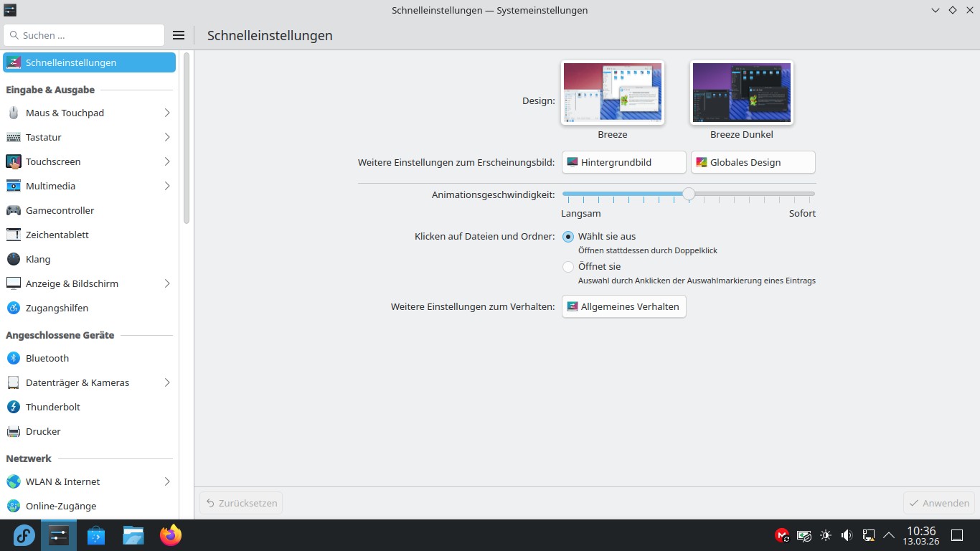This screenshot has width=980, height=551.
Task: Choose the Breeze Dunkel theme thumbnail
Action: pos(742,93)
